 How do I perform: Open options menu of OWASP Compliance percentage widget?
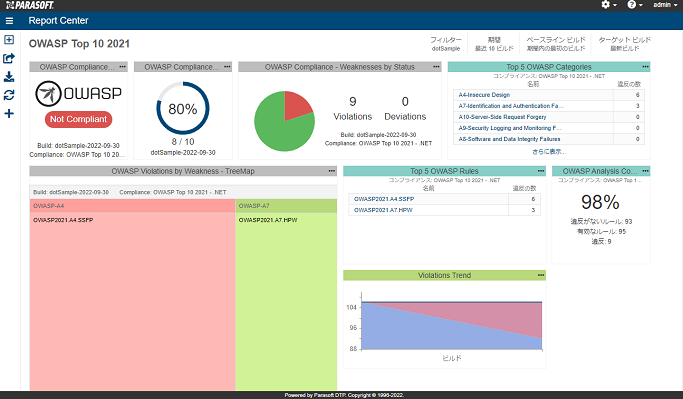227,67
